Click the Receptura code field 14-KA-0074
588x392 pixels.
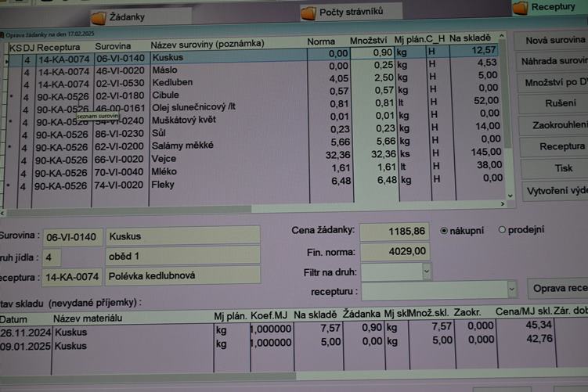71,277
